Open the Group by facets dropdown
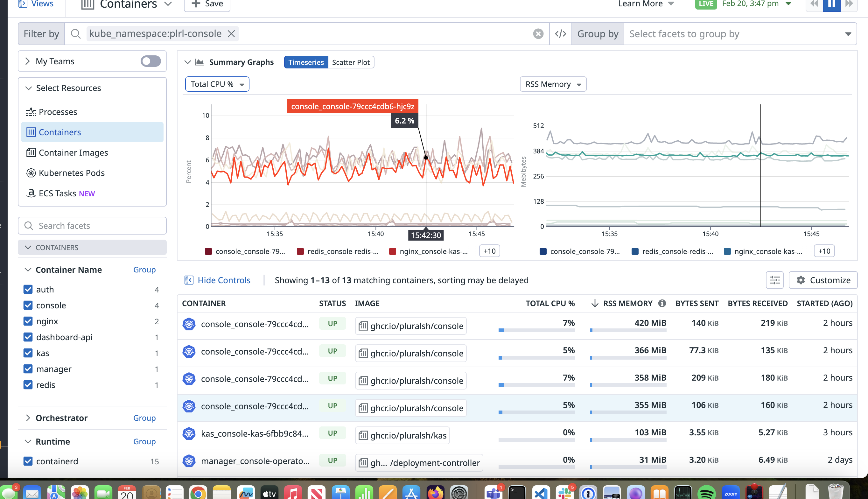This screenshot has width=868, height=499. coord(740,34)
